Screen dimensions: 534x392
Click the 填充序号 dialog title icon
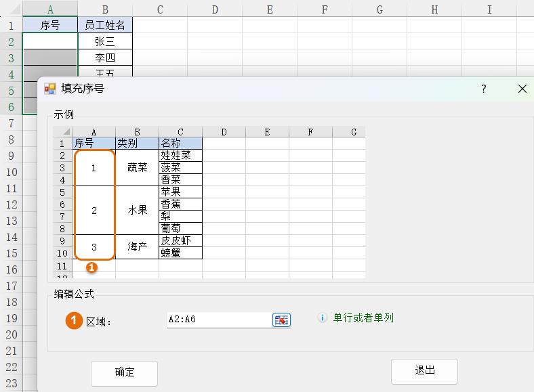pos(50,89)
